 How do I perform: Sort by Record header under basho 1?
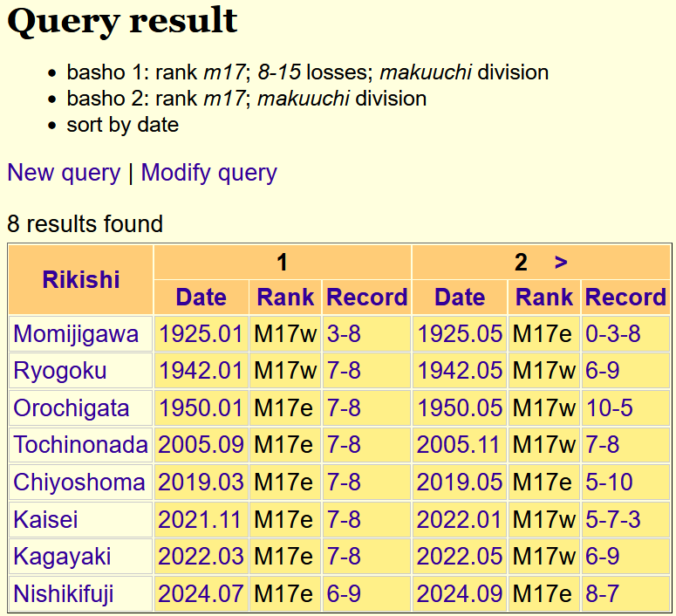(x=367, y=298)
